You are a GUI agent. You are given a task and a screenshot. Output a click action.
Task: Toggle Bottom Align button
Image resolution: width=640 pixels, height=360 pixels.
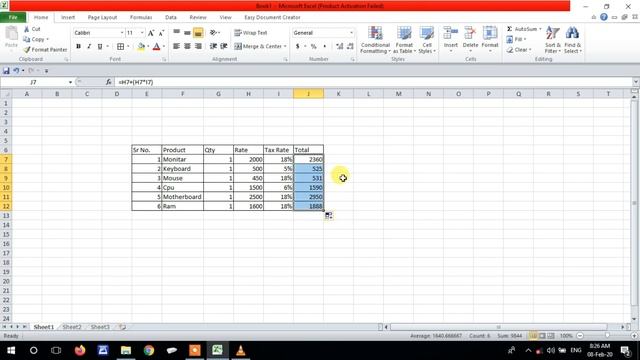[198, 33]
